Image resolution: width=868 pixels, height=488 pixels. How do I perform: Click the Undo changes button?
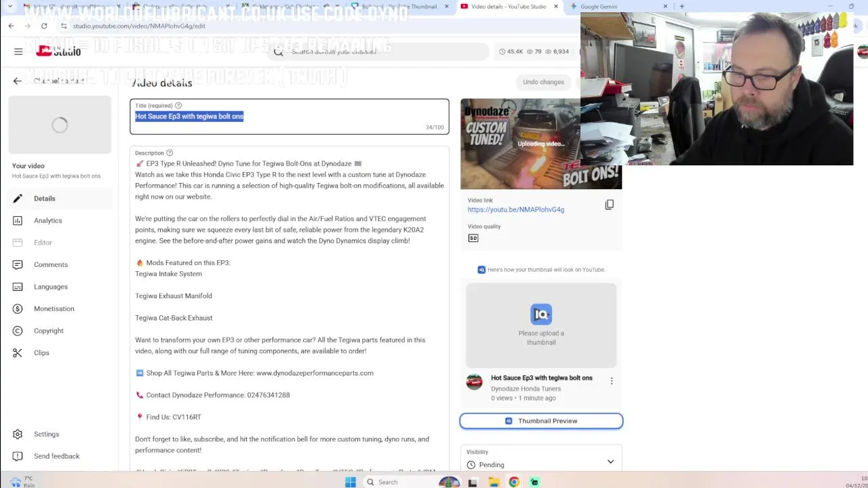pos(543,82)
